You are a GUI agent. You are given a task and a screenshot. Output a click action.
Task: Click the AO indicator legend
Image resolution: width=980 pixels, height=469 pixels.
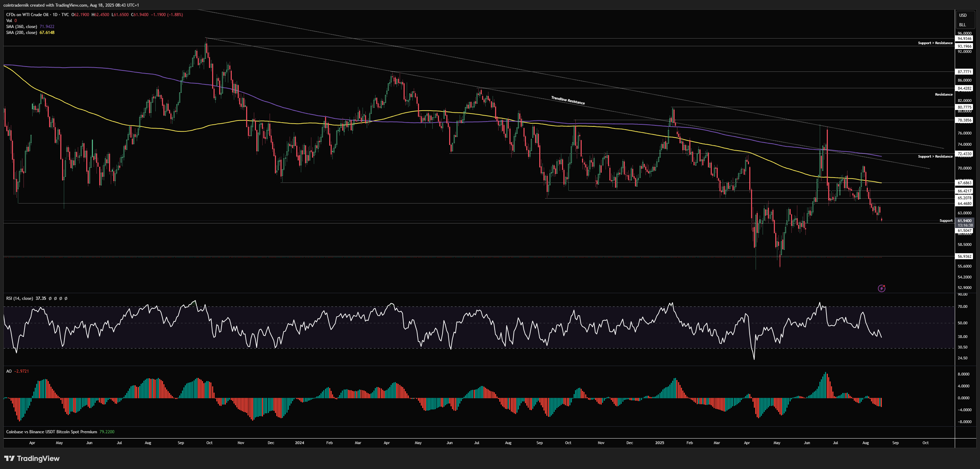[x=9, y=371]
